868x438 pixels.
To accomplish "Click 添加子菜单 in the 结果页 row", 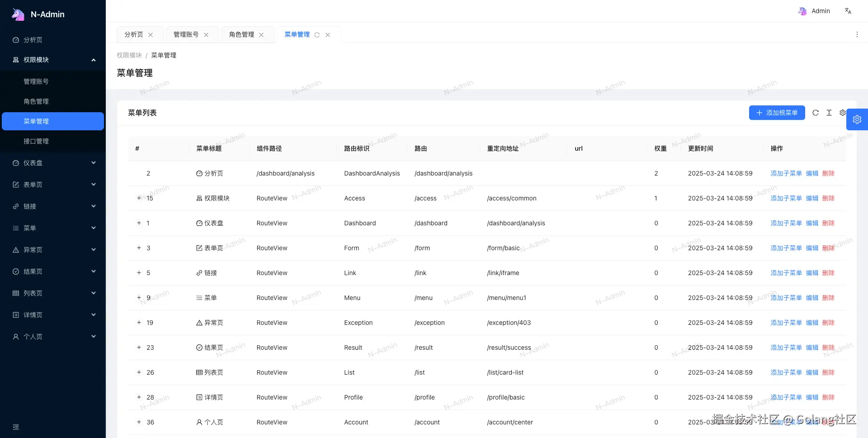I will tap(786, 348).
